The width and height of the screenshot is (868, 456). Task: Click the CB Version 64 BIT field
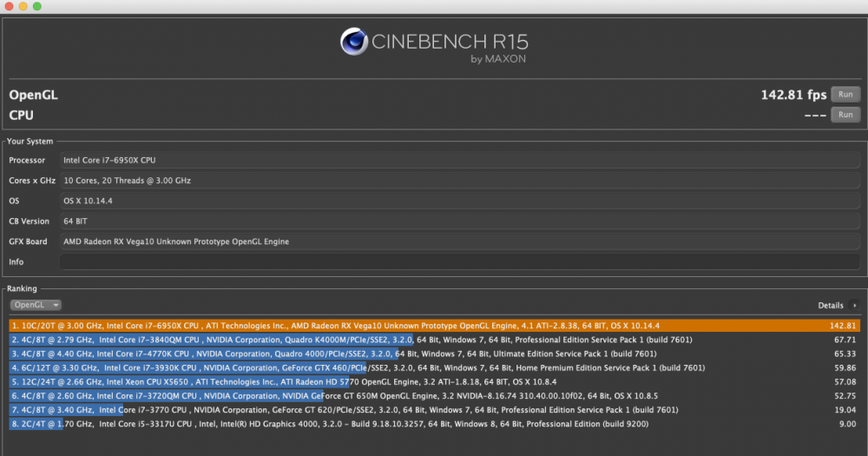point(460,221)
